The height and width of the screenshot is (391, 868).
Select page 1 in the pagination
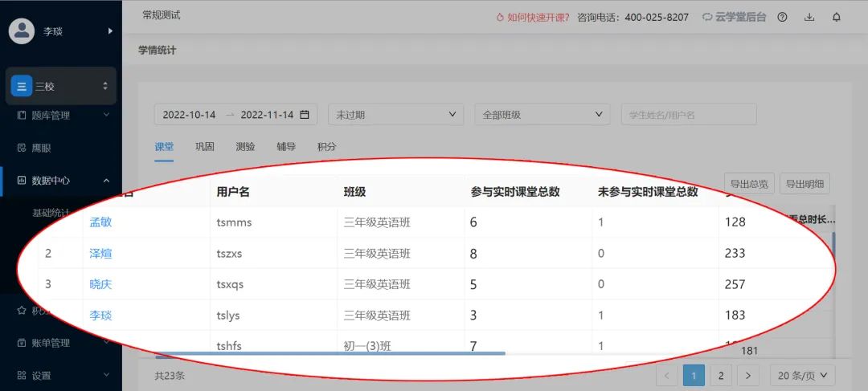pyautogui.click(x=694, y=376)
